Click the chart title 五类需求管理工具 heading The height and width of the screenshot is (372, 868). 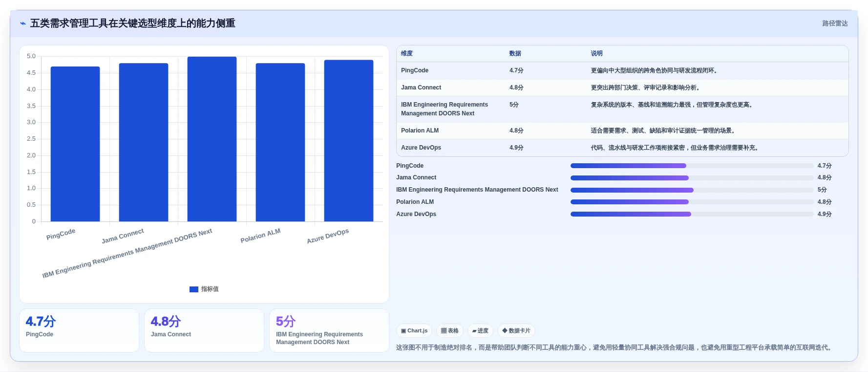click(133, 23)
